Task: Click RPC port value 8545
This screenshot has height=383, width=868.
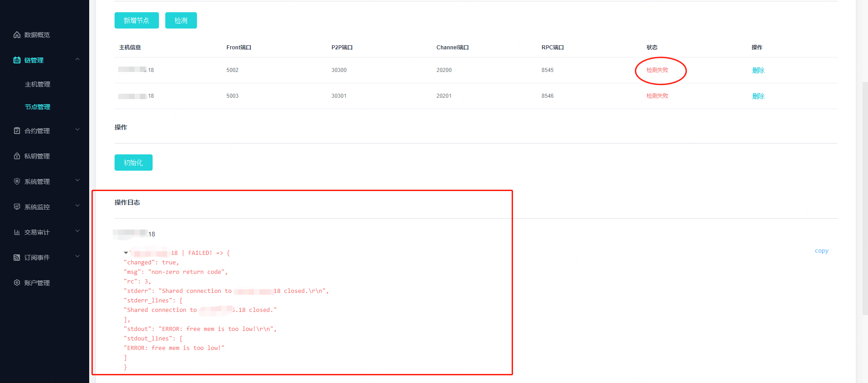Action: tap(547, 70)
